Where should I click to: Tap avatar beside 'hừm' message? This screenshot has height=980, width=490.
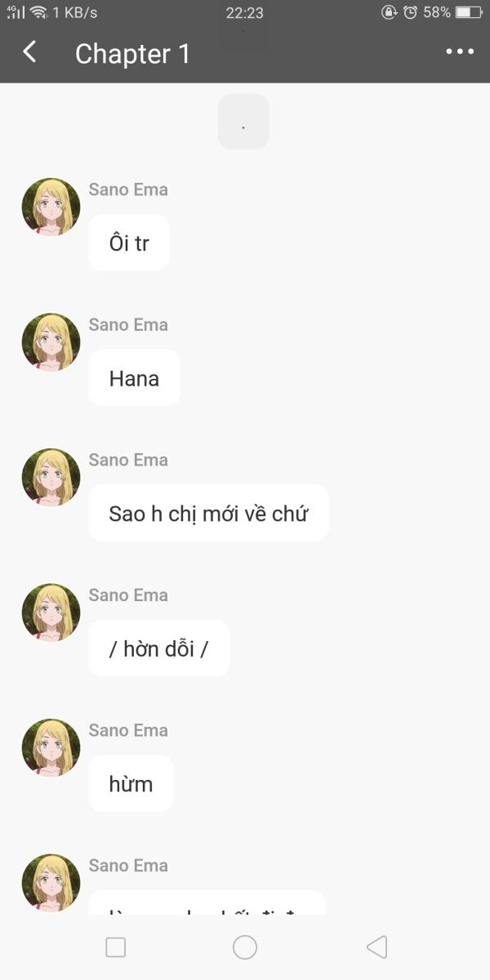(x=51, y=748)
